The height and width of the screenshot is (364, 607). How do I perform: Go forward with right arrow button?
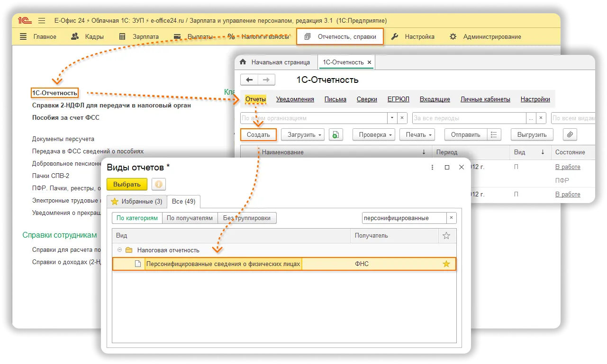(x=266, y=80)
